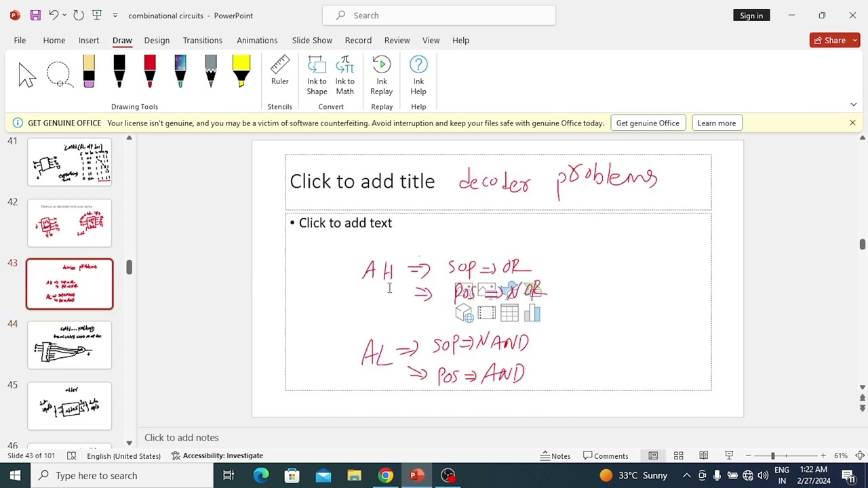The image size is (868, 488).
Task: Adjust the zoom slider
Action: click(772, 455)
